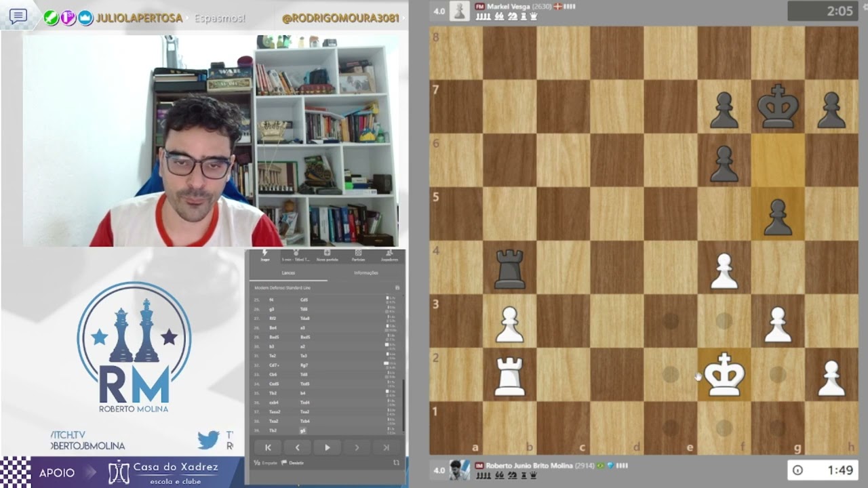
Task: Switch to the Informações sub-tab
Action: [x=366, y=272]
